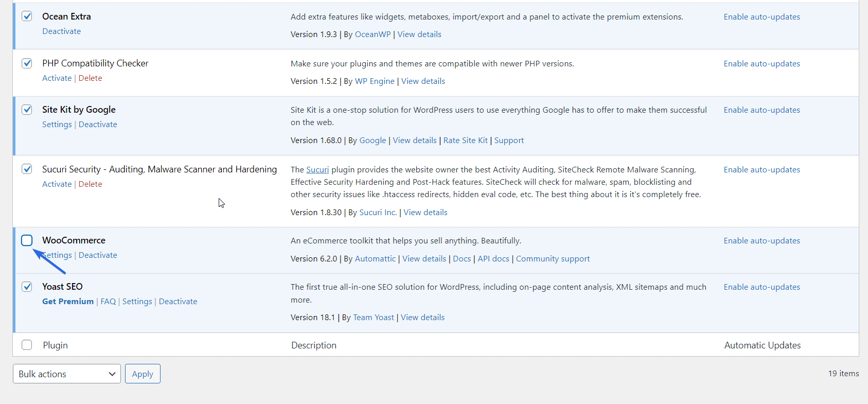
Task: Click the Yoast SEO plugin name
Action: [62, 287]
